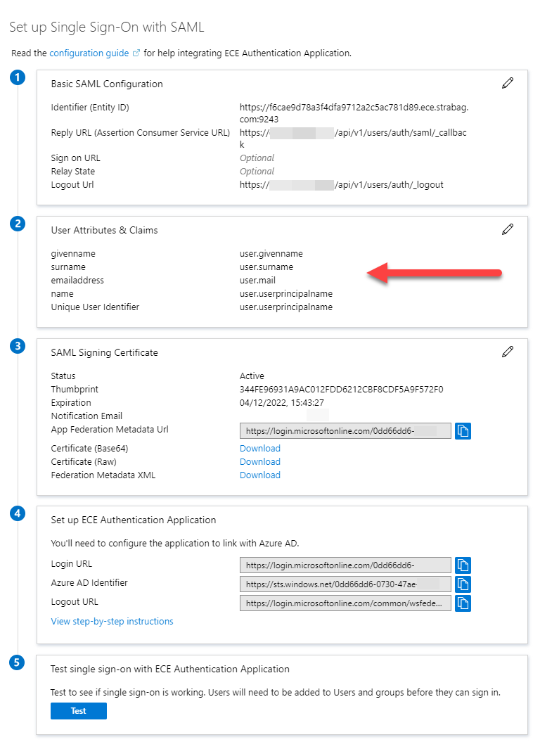Image resolution: width=540 pixels, height=756 pixels.
Task: Select the App Federation Metadata Url field
Action: [x=345, y=431]
